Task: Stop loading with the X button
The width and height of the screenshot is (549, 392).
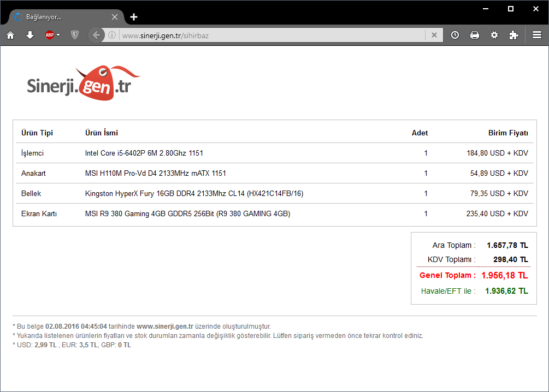Action: click(x=434, y=35)
